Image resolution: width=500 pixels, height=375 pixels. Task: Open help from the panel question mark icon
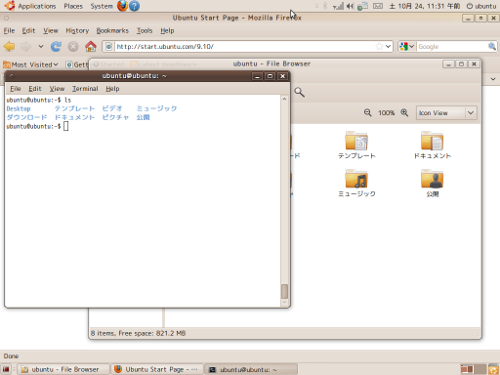[134, 6]
